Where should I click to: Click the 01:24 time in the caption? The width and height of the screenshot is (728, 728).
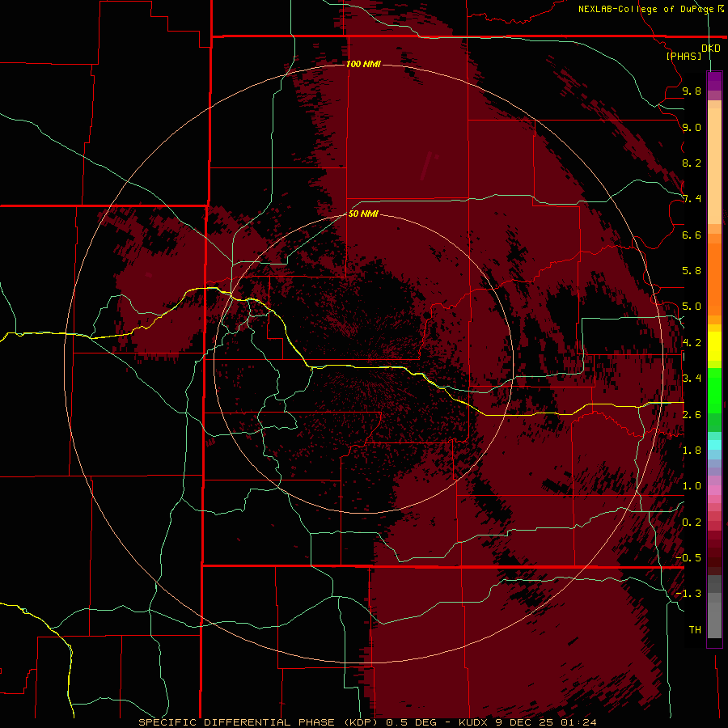point(578,722)
